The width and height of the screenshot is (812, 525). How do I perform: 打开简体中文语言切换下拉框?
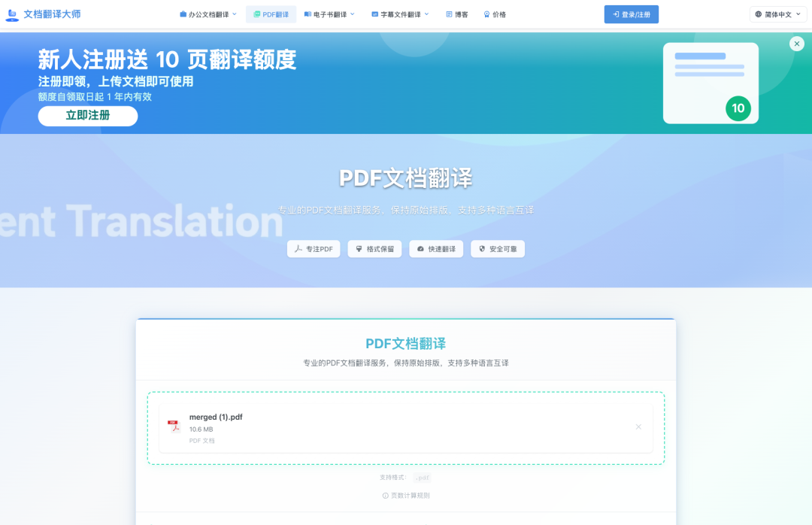777,14
